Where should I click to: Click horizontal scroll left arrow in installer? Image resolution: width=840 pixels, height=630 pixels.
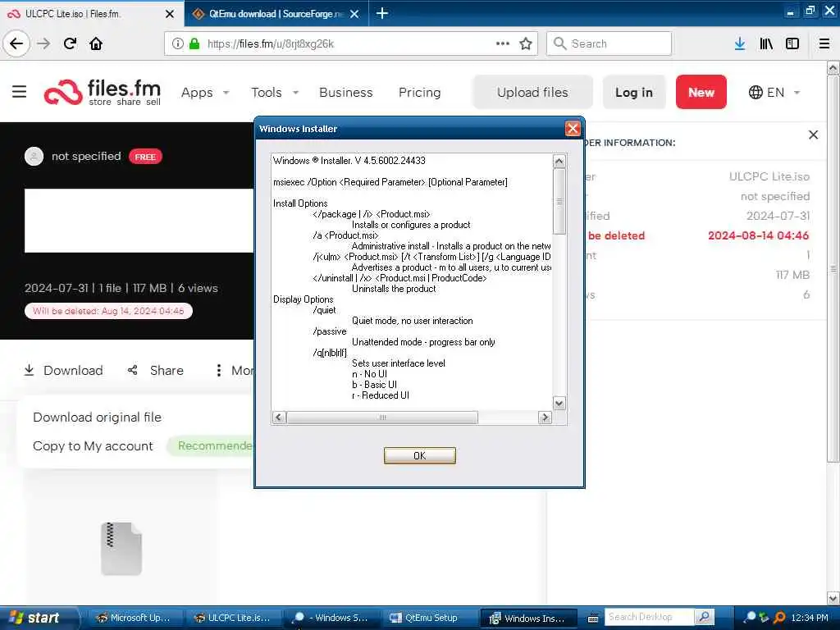(279, 418)
